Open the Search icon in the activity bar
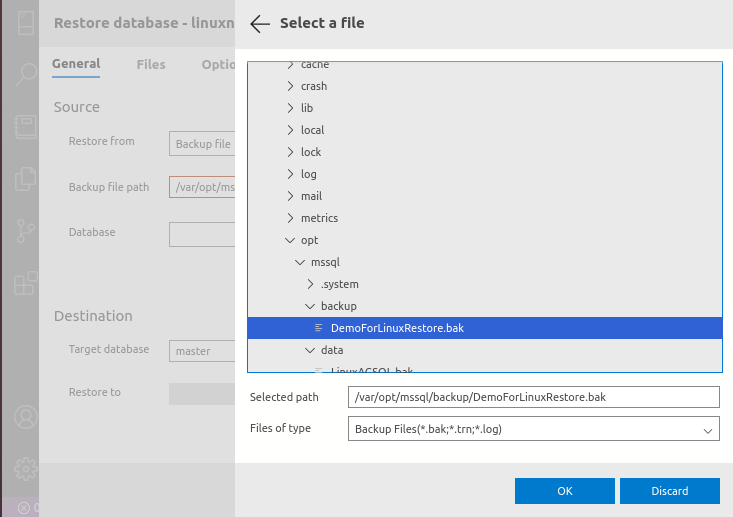The width and height of the screenshot is (733, 517). 25,73
